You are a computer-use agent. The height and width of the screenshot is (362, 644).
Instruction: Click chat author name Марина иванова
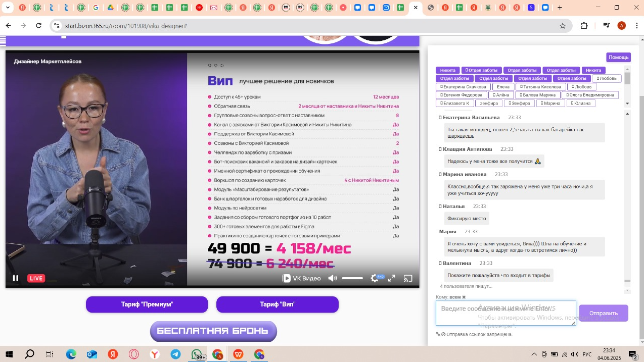pos(465,174)
